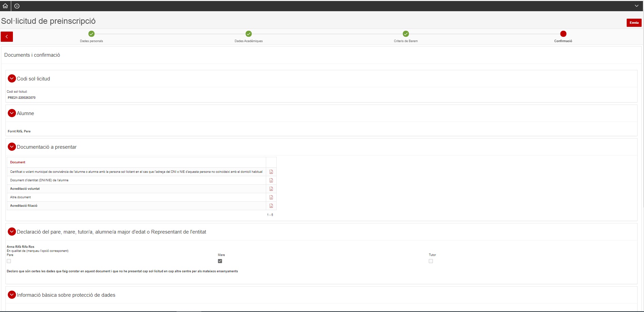Open document icon for certificat de convivència

(271, 172)
